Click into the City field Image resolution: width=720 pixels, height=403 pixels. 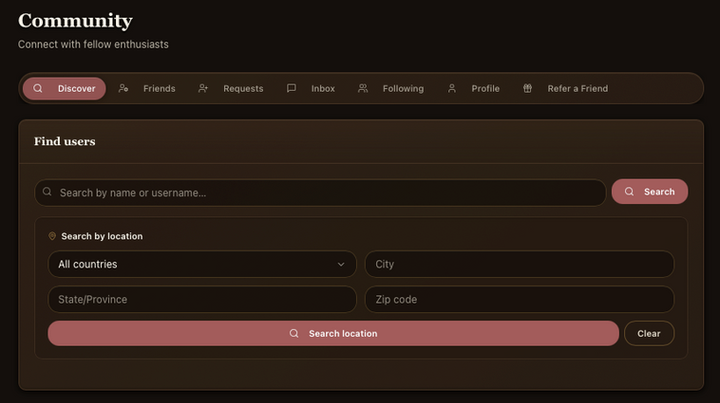pyautogui.click(x=519, y=264)
